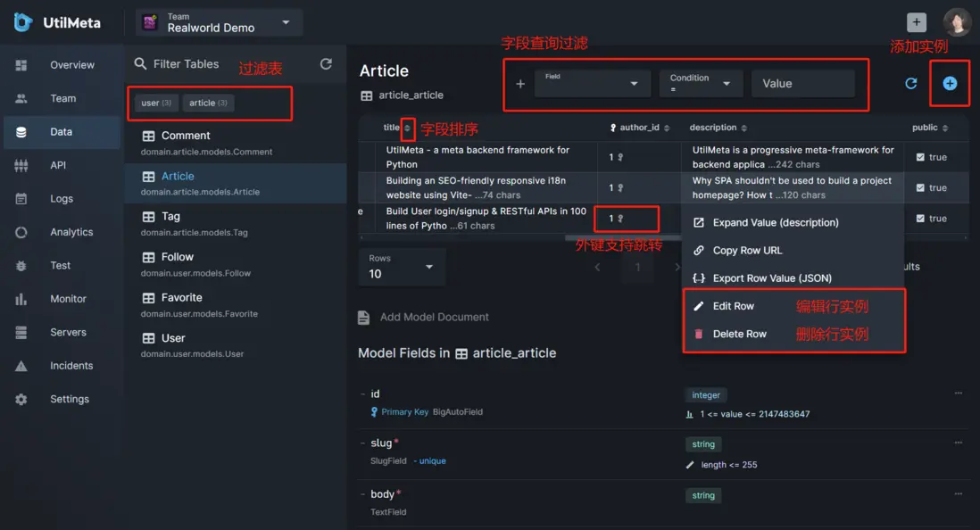Choose Edit Row from menu
The height and width of the screenshot is (530, 980).
(793, 306)
